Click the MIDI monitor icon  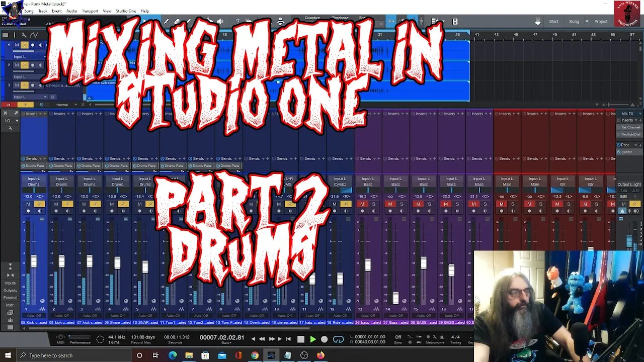click(x=60, y=337)
